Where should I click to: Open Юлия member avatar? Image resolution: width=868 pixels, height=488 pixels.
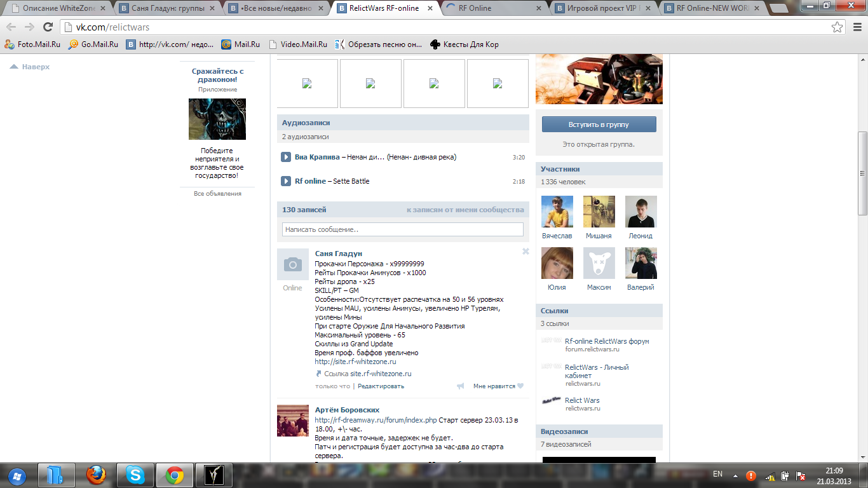coord(557,263)
